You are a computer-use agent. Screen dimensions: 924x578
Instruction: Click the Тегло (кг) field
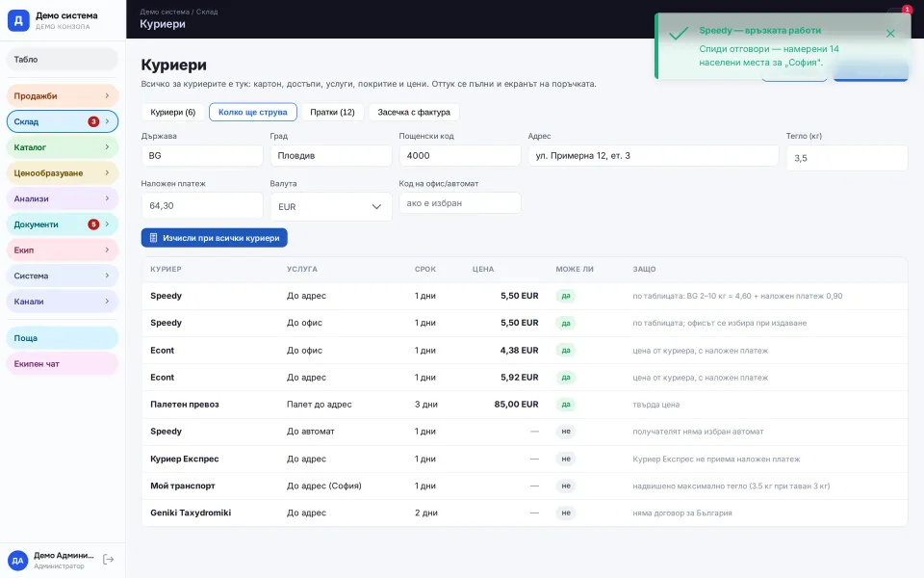(x=847, y=158)
